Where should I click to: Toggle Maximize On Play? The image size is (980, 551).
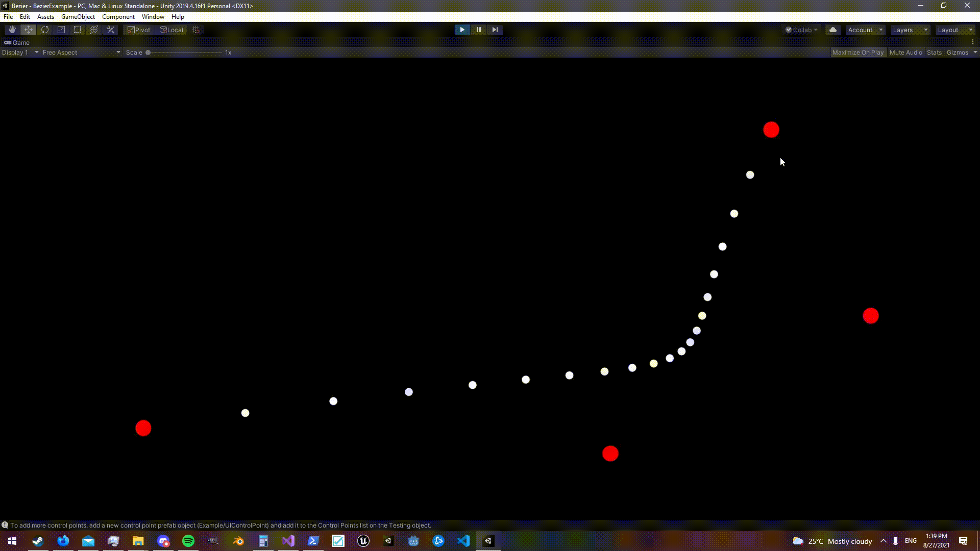pos(857,53)
